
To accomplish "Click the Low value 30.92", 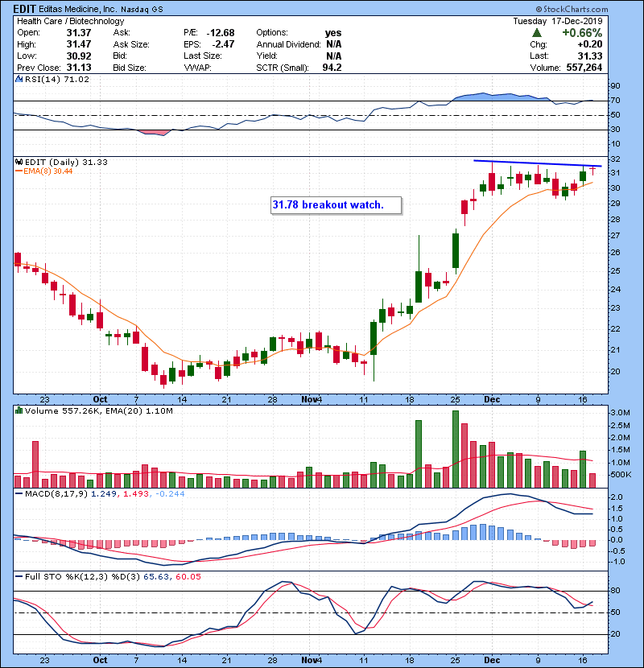I will tap(79, 56).
